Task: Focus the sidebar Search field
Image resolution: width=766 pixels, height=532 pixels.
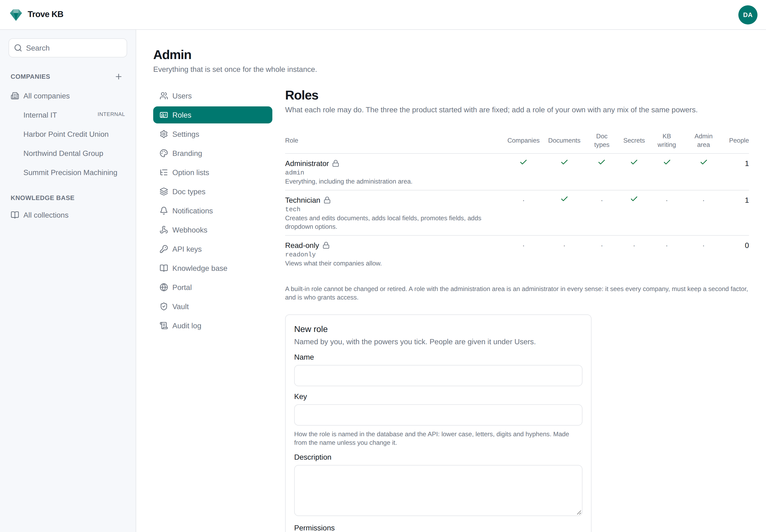Action: click(x=68, y=48)
